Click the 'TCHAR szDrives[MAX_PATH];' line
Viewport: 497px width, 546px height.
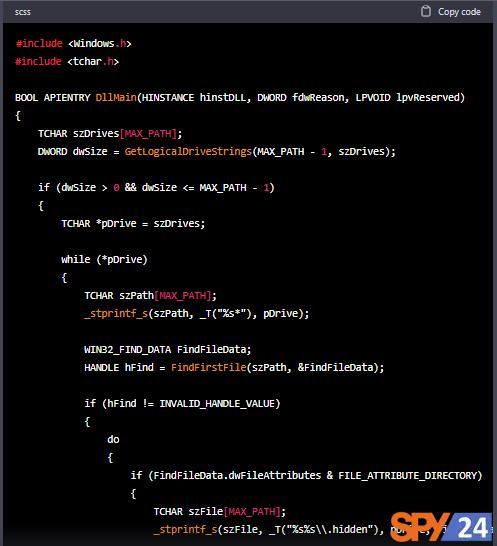click(110, 133)
